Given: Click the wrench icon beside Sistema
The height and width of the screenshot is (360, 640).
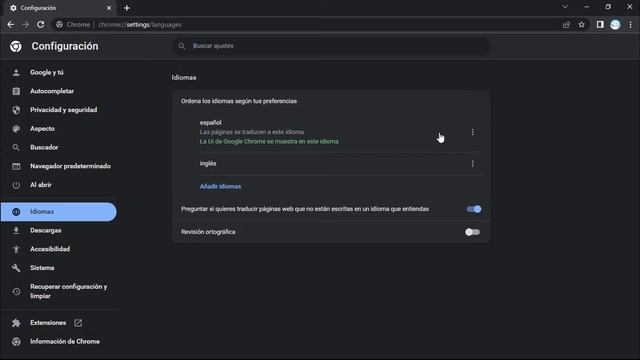Looking at the screenshot, I should (x=16, y=268).
